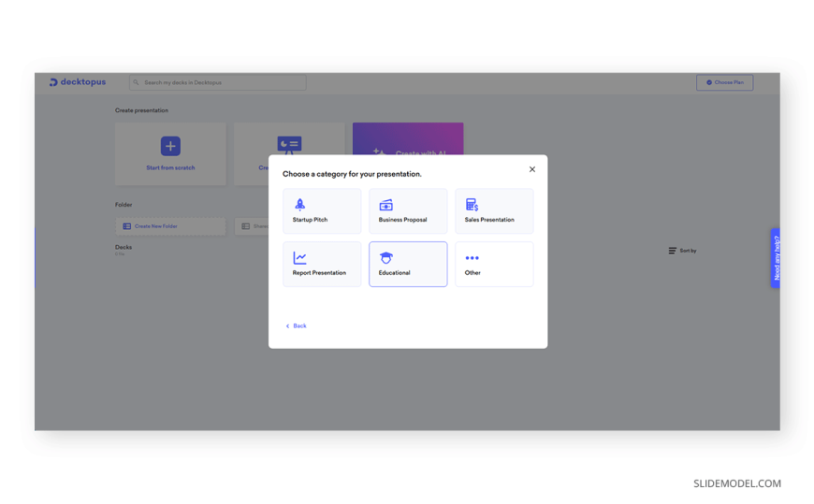Click the magnifier icon in search bar
The image size is (814, 504).
[x=137, y=82]
